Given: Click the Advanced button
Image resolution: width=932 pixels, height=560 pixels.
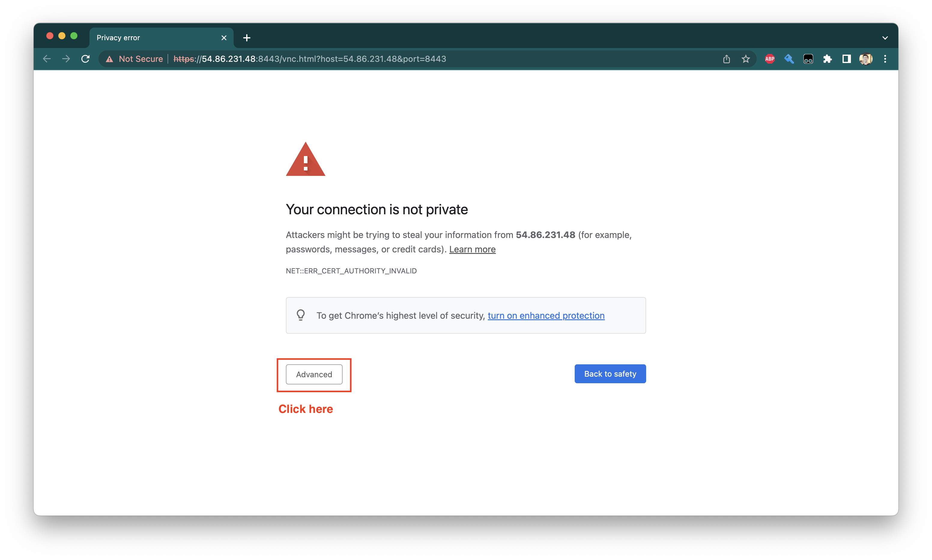Looking at the screenshot, I should (314, 374).
